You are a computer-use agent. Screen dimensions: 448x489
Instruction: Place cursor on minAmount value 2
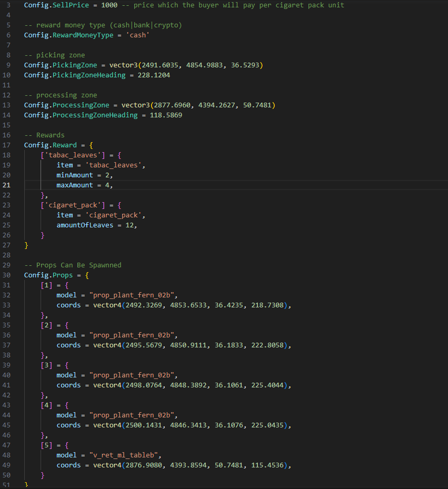[108, 175]
